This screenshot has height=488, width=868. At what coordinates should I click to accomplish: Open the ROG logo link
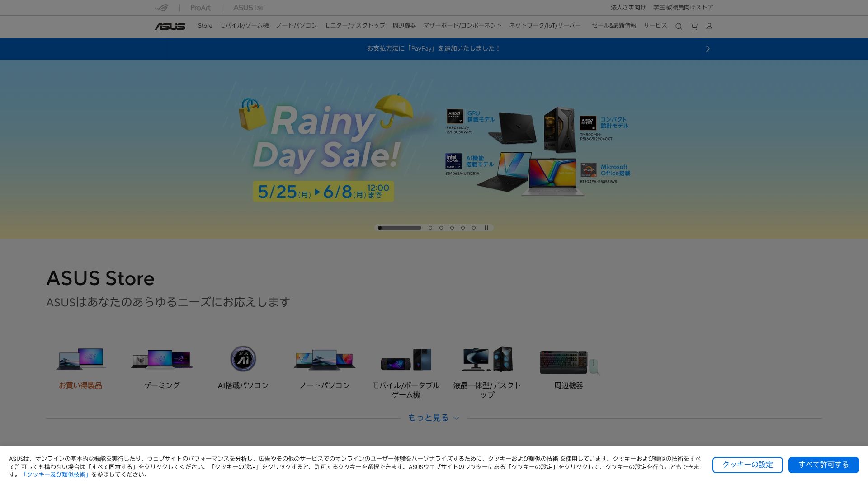tap(161, 8)
